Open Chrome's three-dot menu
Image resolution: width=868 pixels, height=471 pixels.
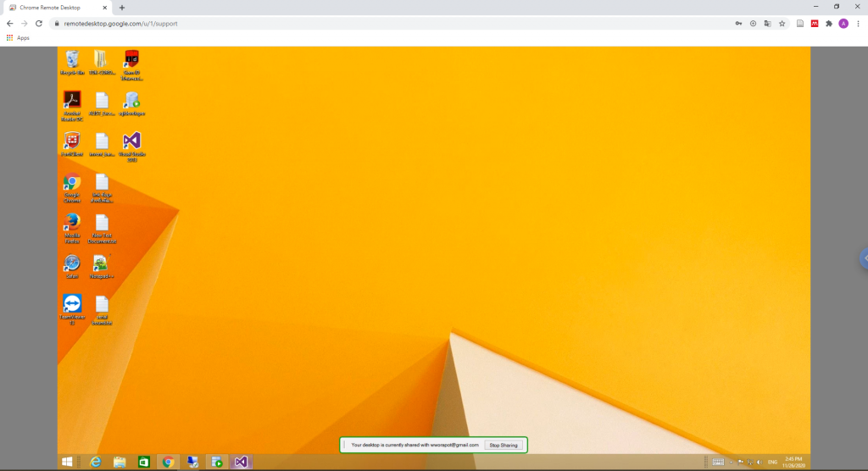click(x=858, y=24)
